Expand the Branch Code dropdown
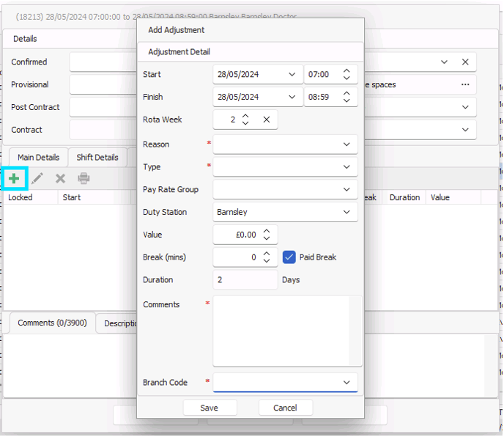Image resolution: width=504 pixels, height=437 pixels. tap(346, 382)
